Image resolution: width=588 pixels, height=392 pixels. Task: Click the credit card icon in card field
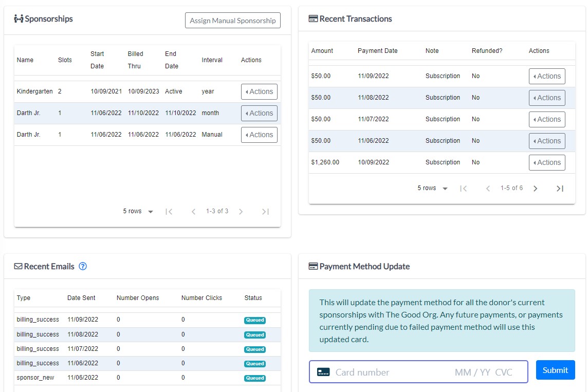[x=323, y=372]
